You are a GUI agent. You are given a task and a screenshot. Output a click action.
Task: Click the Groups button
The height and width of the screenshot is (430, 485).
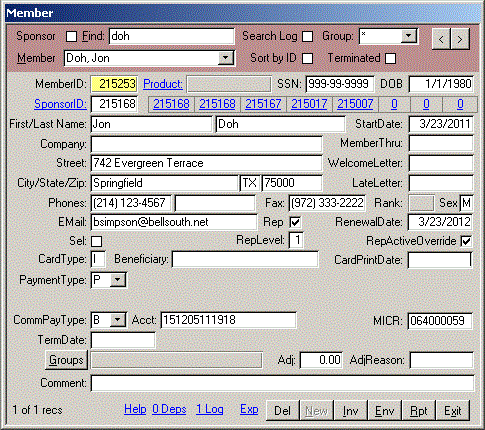(66, 360)
